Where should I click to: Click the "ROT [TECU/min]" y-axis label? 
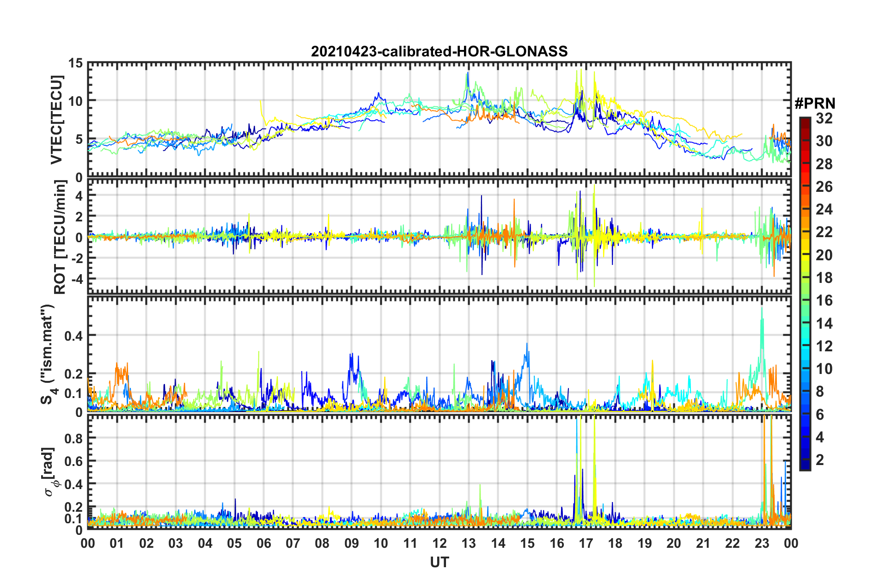[x=60, y=237]
